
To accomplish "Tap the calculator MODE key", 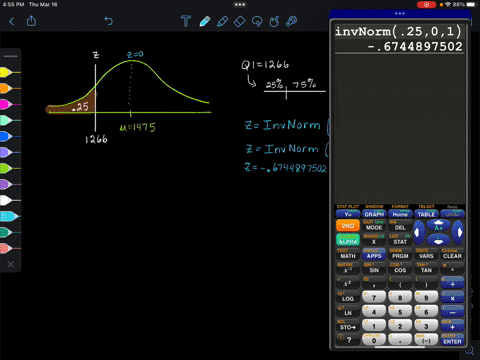I will click(x=374, y=227).
